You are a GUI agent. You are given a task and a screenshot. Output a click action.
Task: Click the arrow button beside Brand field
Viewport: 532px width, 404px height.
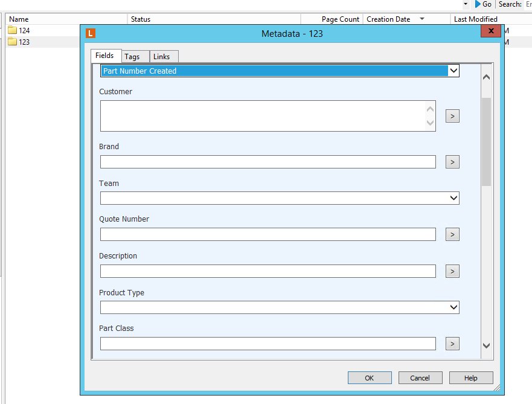[x=452, y=162]
